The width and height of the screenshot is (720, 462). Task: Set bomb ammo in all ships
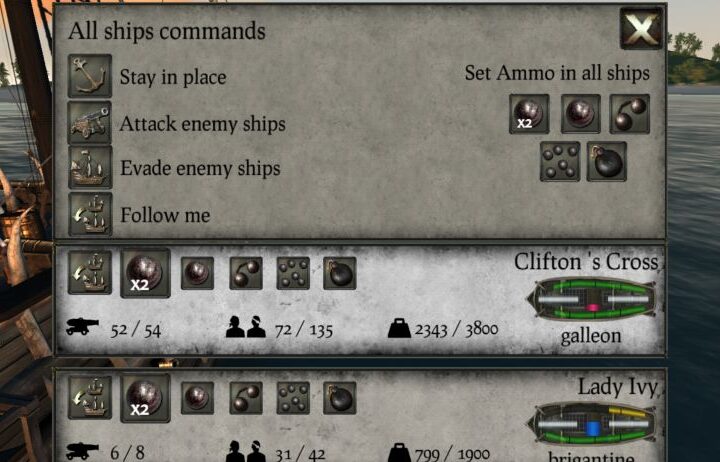click(607, 161)
